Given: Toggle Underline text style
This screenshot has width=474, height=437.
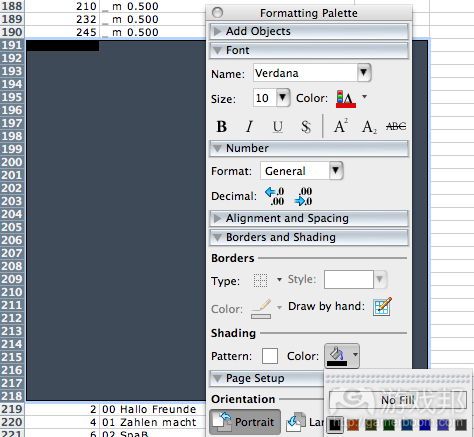Looking at the screenshot, I should 278,127.
